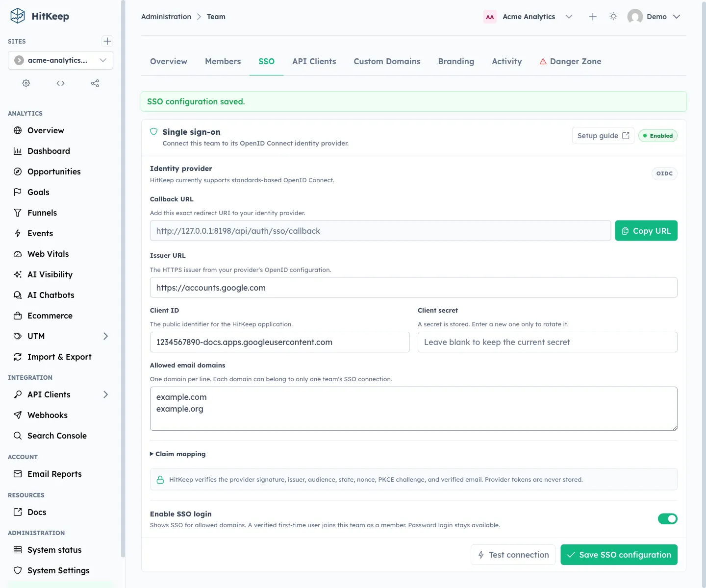Click the HitKeep logo icon
The image size is (706, 588).
point(18,16)
